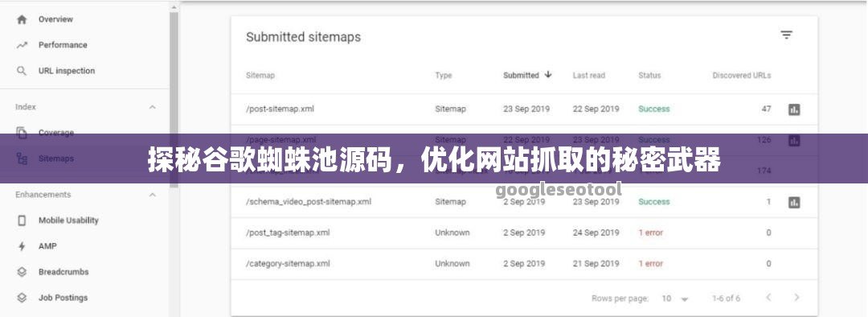Go to previous page of sitemaps

pos(768,298)
